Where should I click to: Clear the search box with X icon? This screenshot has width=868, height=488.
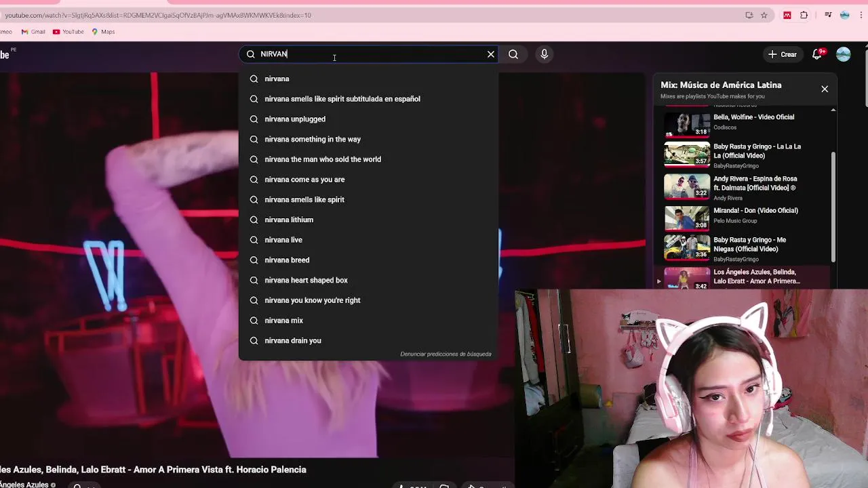tap(491, 54)
